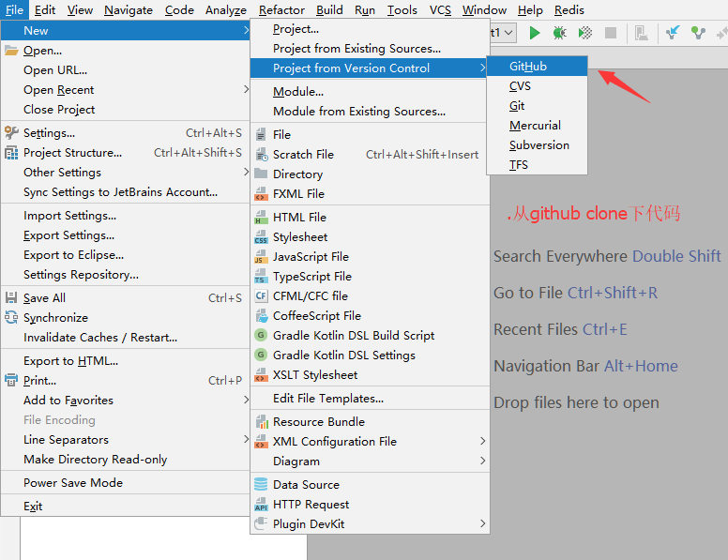Click Project from Existing Sources
Screen dimensions: 728x560
pyautogui.click(x=370, y=48)
